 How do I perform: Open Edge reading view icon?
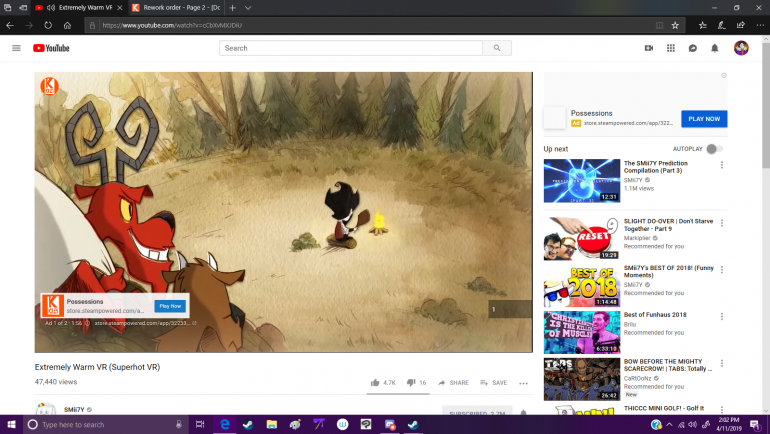click(x=660, y=25)
